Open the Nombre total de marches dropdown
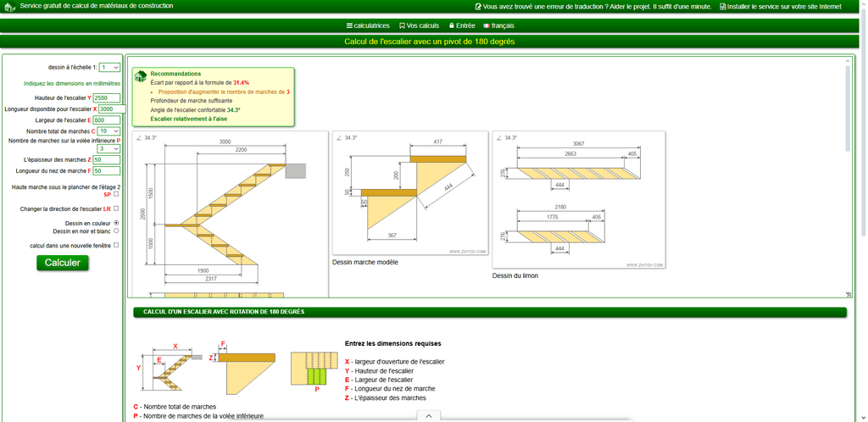The height and width of the screenshot is (422, 868). pos(108,131)
